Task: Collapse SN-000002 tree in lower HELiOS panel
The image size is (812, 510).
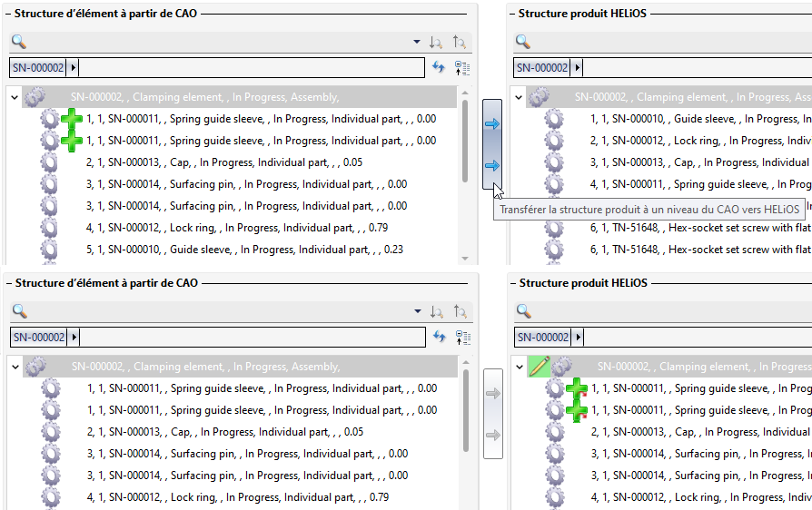Action: (520, 367)
